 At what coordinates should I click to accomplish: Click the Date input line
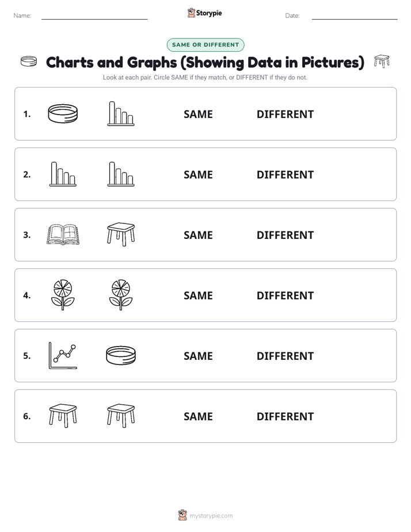tap(355, 16)
